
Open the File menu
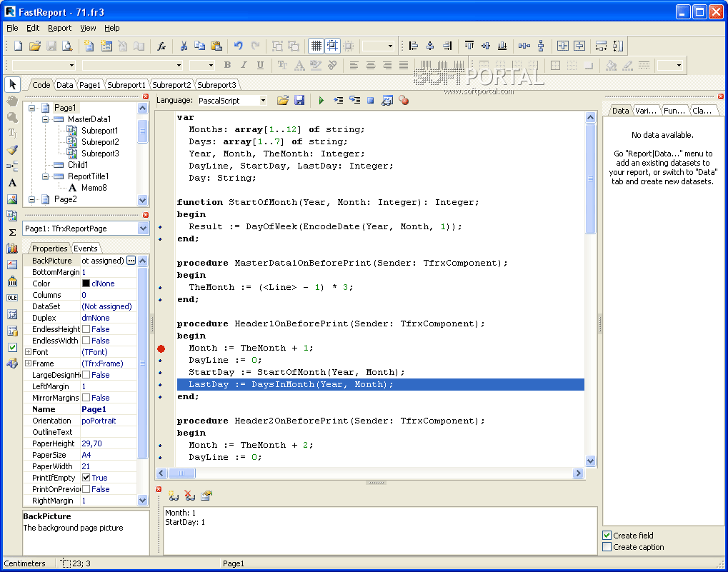12,28
